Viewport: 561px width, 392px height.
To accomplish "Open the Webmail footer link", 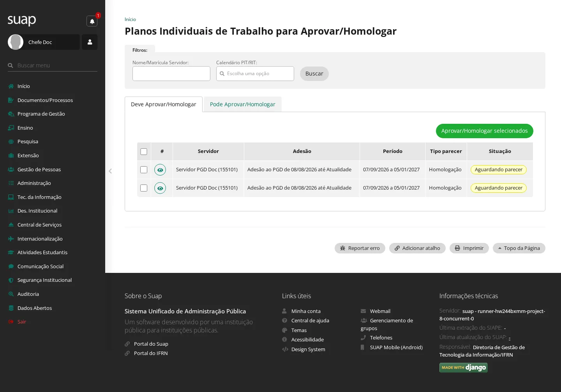I will click(x=380, y=311).
